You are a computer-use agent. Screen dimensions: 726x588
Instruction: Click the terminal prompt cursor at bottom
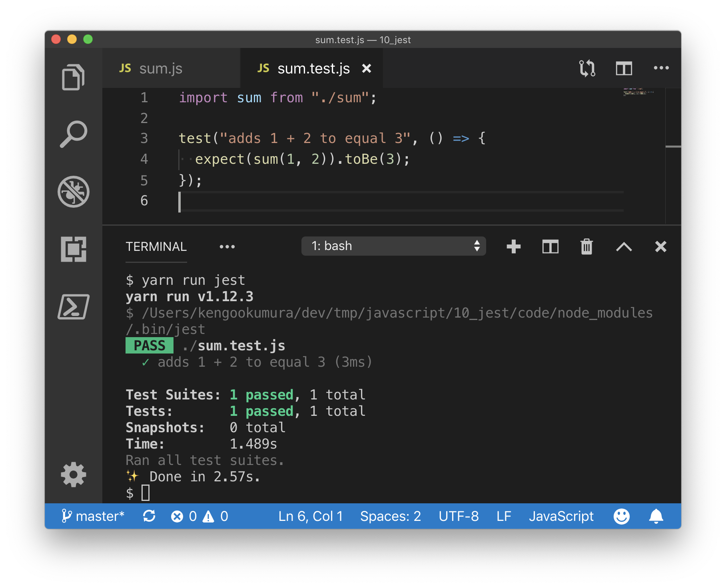(x=146, y=493)
